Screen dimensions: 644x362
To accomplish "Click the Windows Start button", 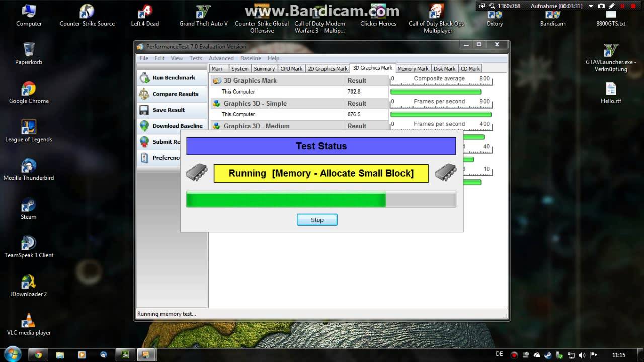I will [x=12, y=354].
